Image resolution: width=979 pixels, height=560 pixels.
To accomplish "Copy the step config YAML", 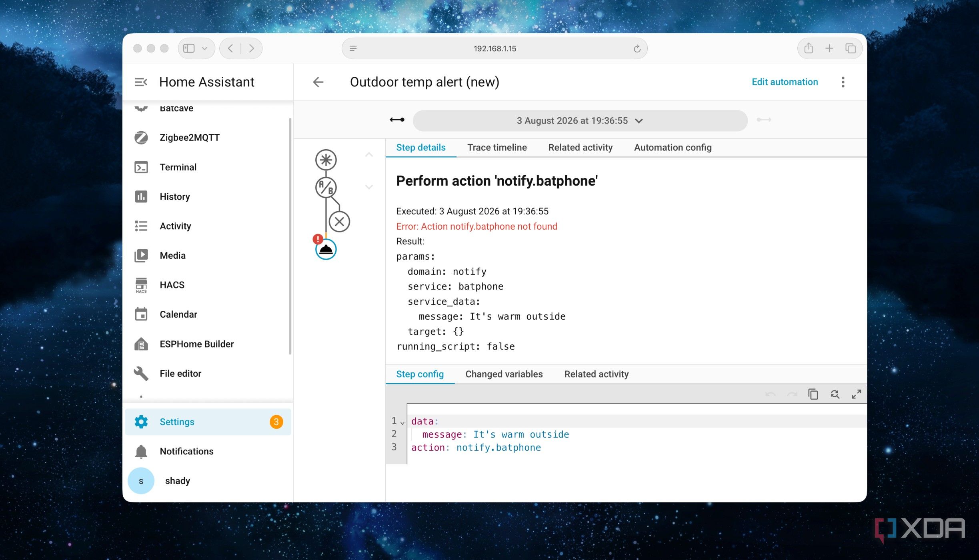I will (813, 394).
